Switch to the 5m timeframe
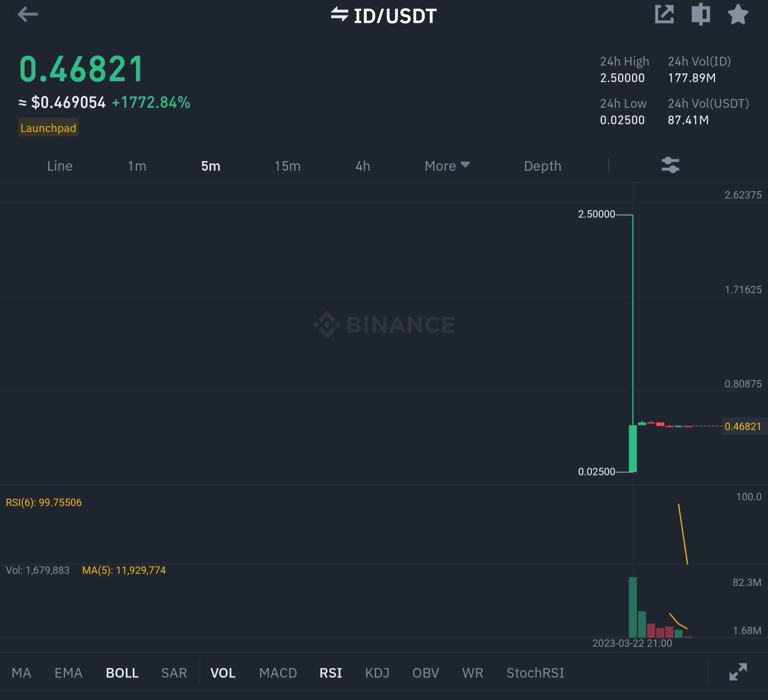The width and height of the screenshot is (768, 700). pyautogui.click(x=211, y=166)
